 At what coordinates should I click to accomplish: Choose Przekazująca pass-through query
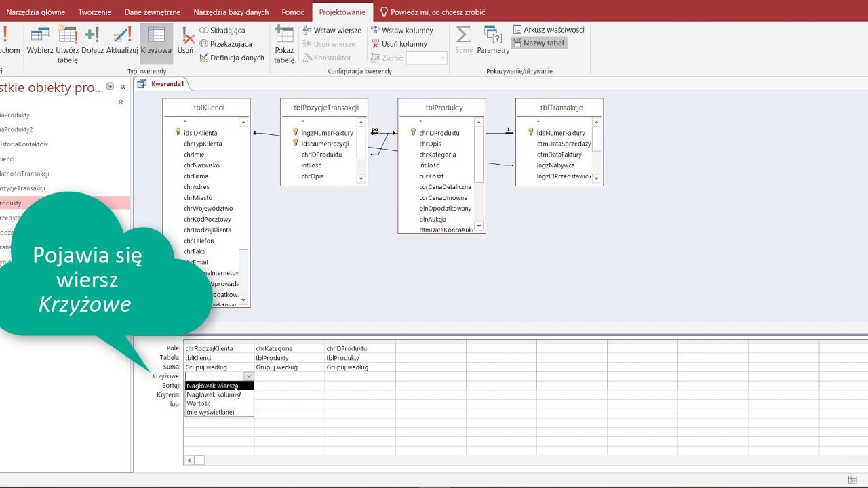tap(226, 44)
